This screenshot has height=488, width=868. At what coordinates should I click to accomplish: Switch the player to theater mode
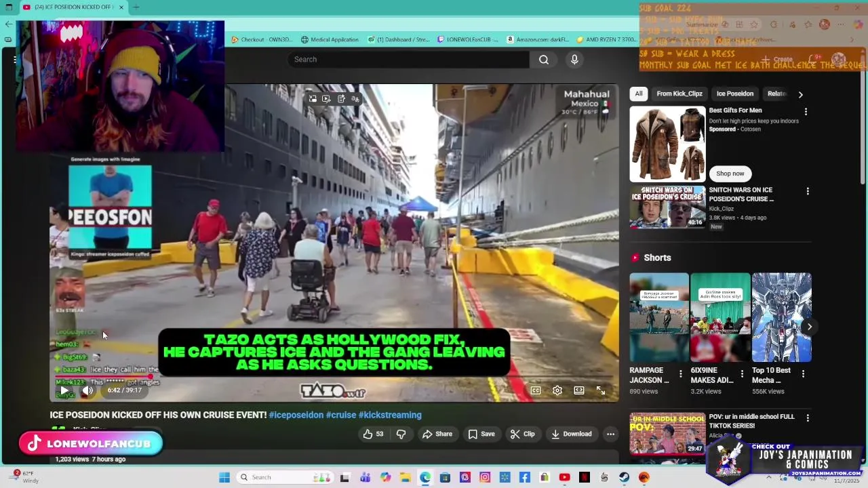[579, 390]
